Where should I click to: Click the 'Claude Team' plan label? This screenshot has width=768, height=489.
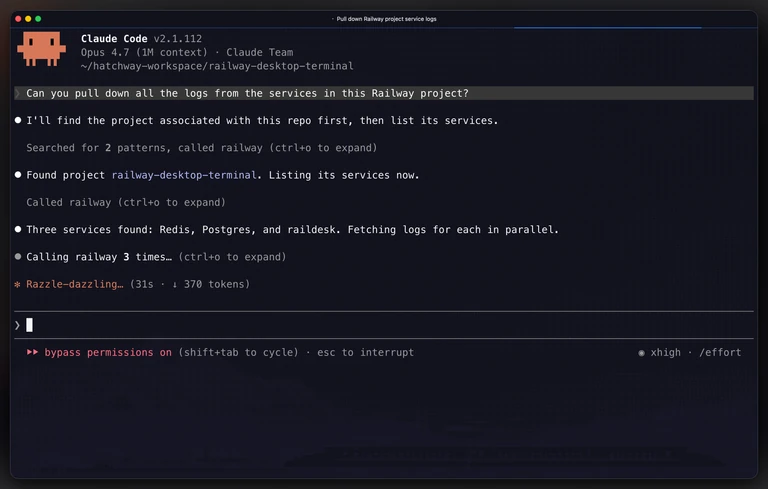point(260,52)
